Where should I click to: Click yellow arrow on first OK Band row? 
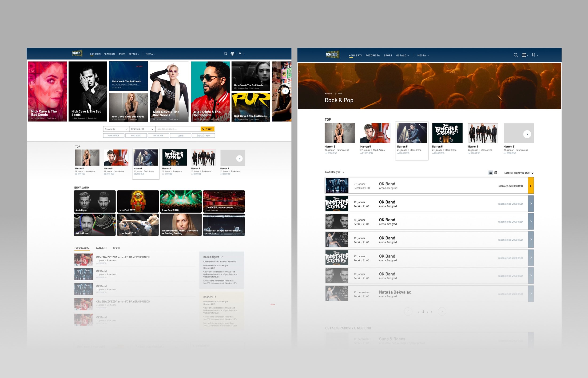531,186
